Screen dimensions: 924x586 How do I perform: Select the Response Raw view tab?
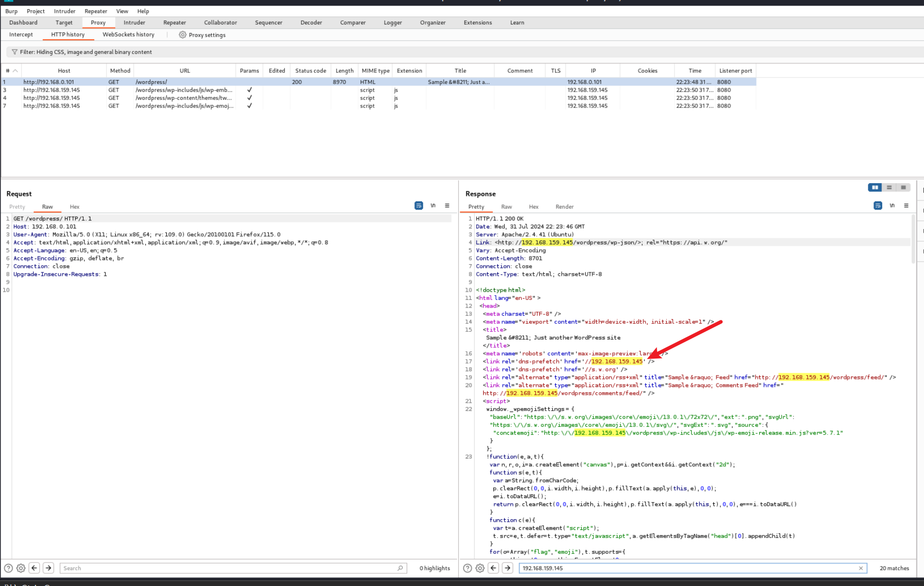coord(507,207)
